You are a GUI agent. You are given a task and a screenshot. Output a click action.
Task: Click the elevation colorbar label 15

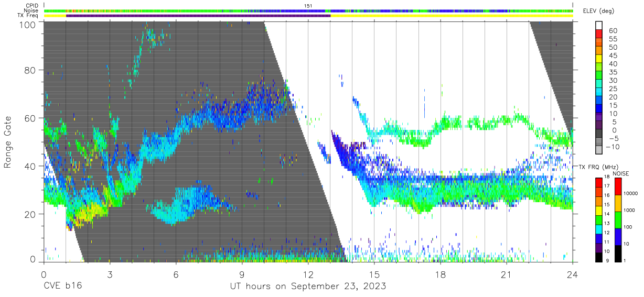(613, 105)
